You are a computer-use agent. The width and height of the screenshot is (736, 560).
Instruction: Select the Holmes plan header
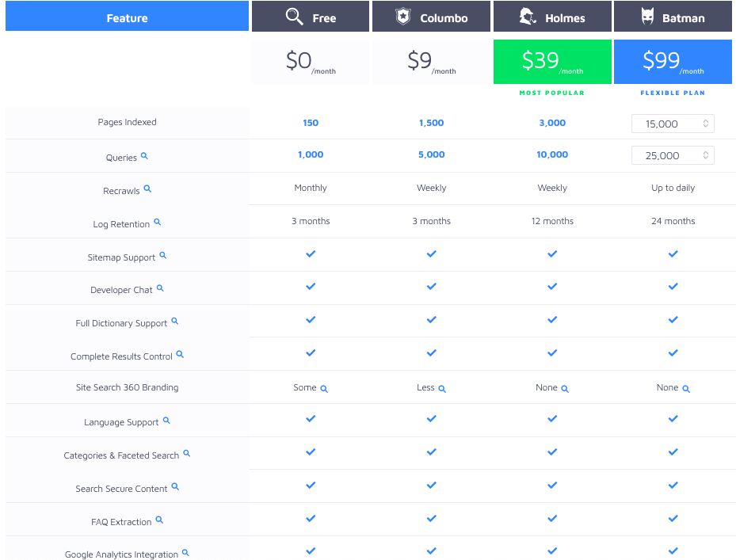[552, 17]
